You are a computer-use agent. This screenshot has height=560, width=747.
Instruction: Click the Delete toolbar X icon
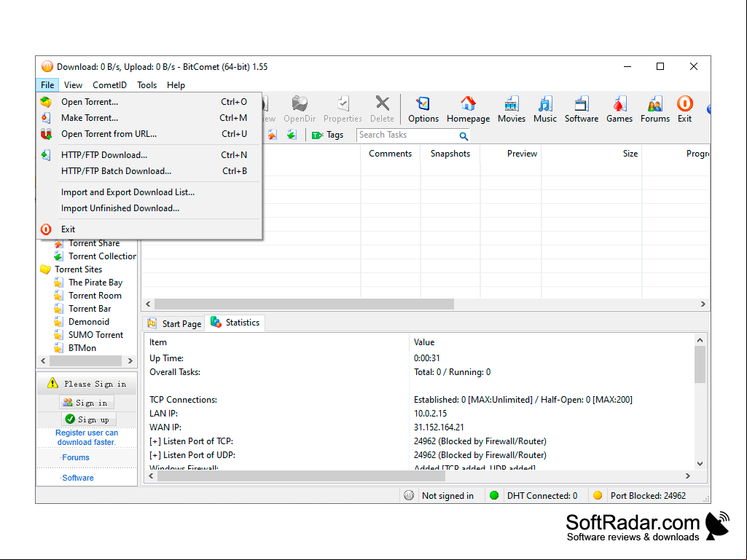[382, 109]
